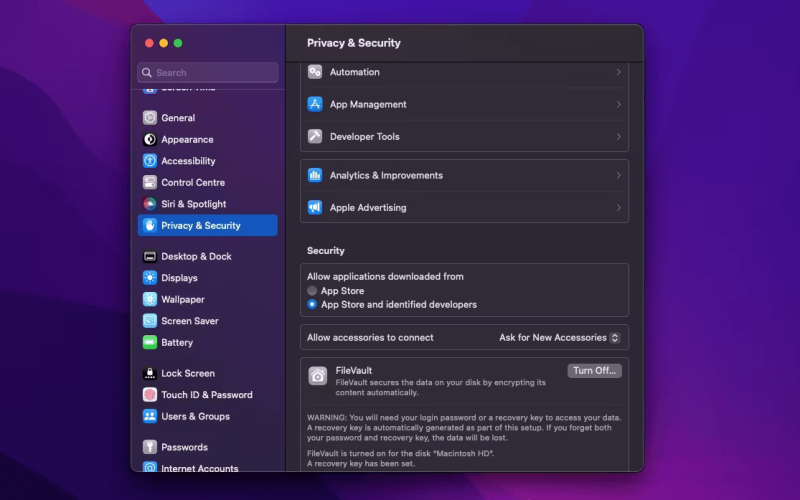Click the search magnifier icon
800x500 pixels.
[x=147, y=72]
